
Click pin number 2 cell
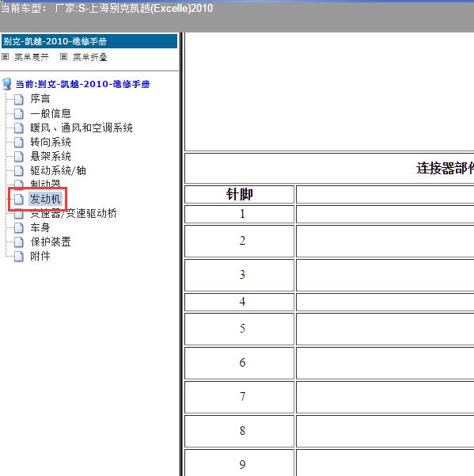(239, 241)
